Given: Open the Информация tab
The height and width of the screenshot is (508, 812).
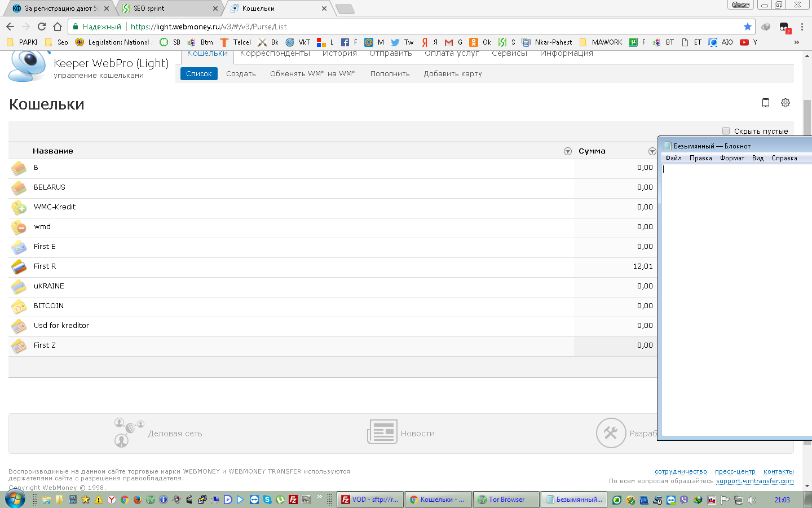Looking at the screenshot, I should pyautogui.click(x=567, y=54).
